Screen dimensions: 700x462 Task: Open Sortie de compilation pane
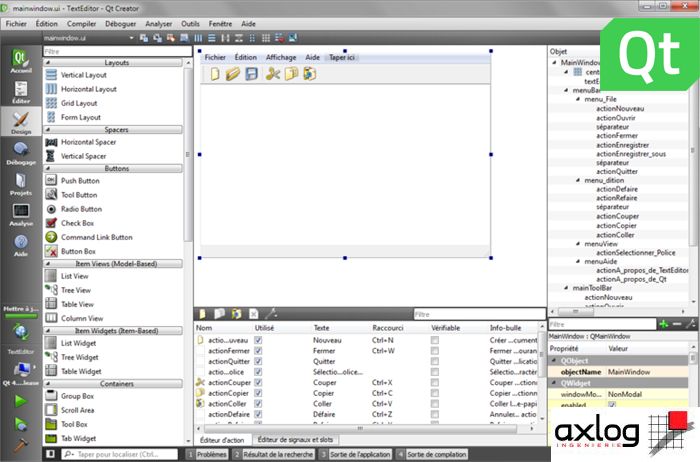coord(432,454)
